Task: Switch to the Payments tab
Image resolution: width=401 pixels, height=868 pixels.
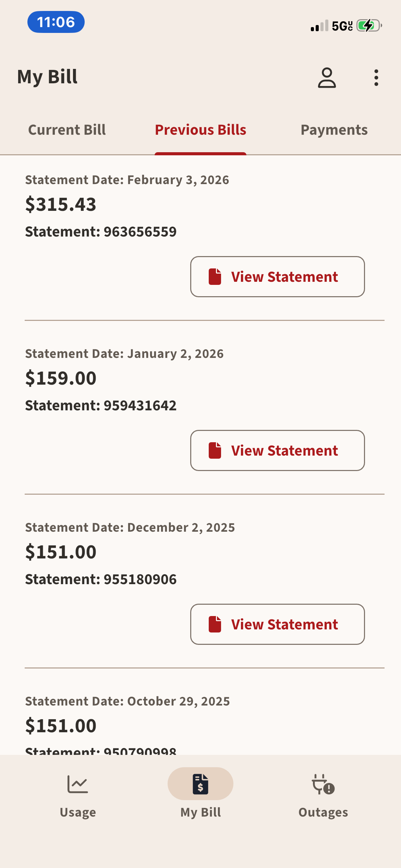Action: pos(334,130)
